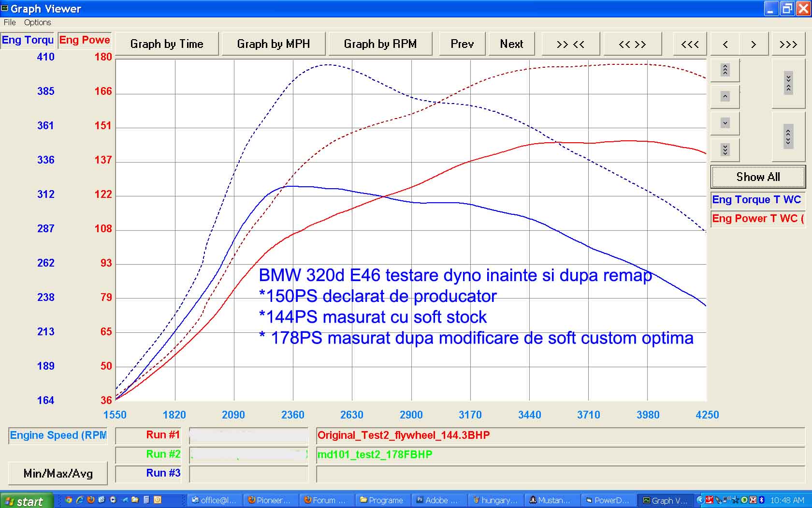Click the Run #2 name field

point(248,455)
